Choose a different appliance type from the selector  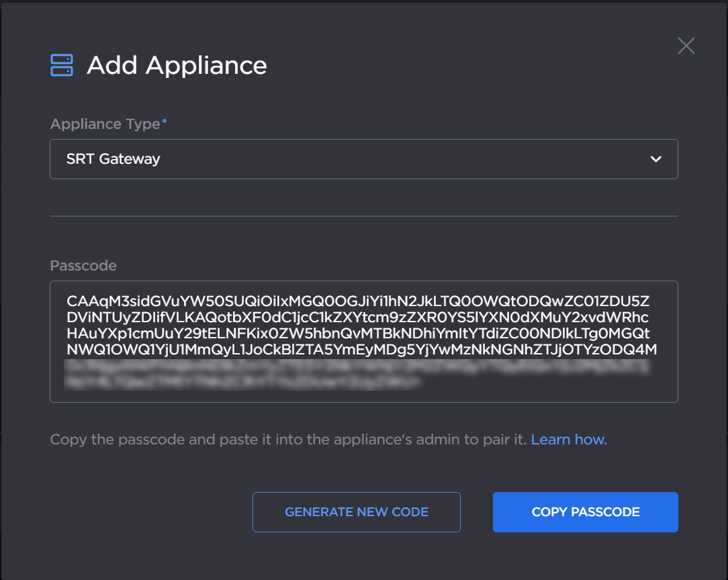point(364,159)
